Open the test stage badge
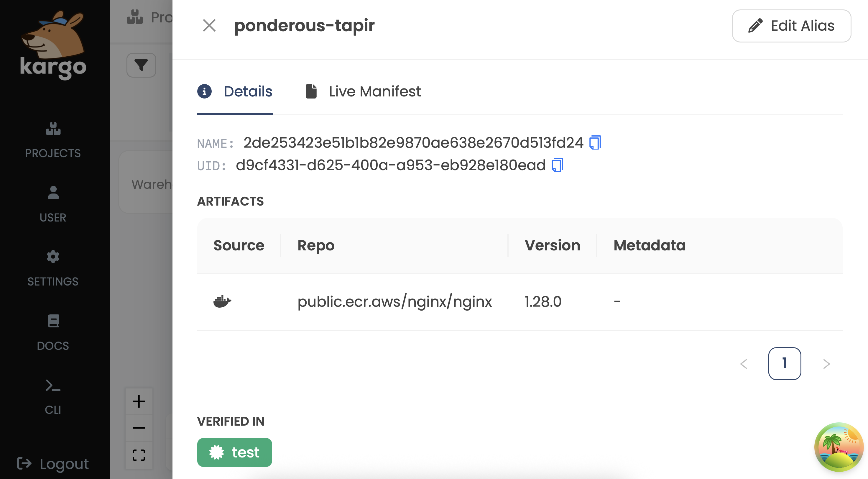The image size is (868, 479). tap(234, 452)
